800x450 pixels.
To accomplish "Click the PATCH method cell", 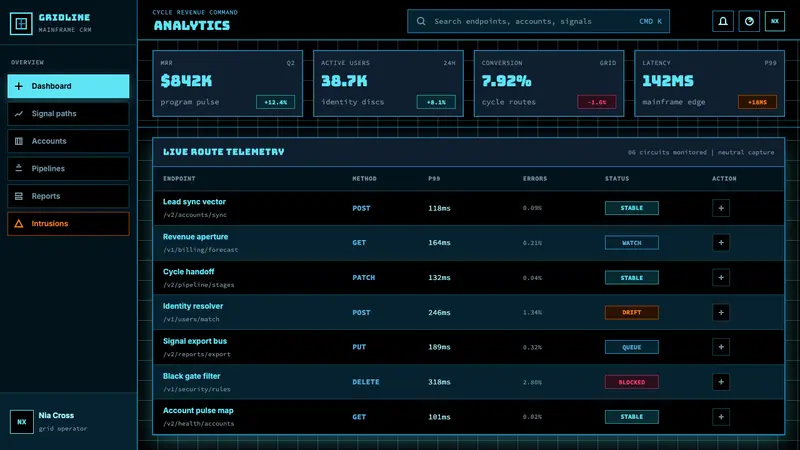I will (363, 278).
